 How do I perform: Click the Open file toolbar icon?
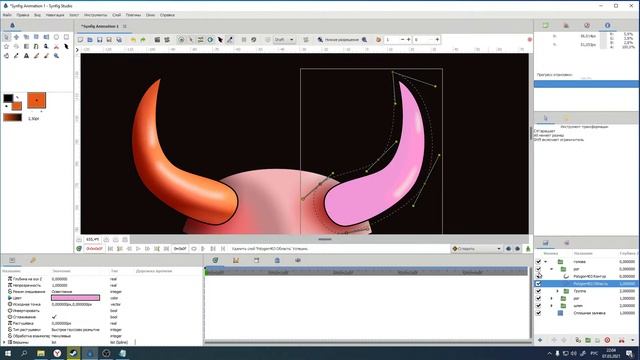click(x=90, y=40)
